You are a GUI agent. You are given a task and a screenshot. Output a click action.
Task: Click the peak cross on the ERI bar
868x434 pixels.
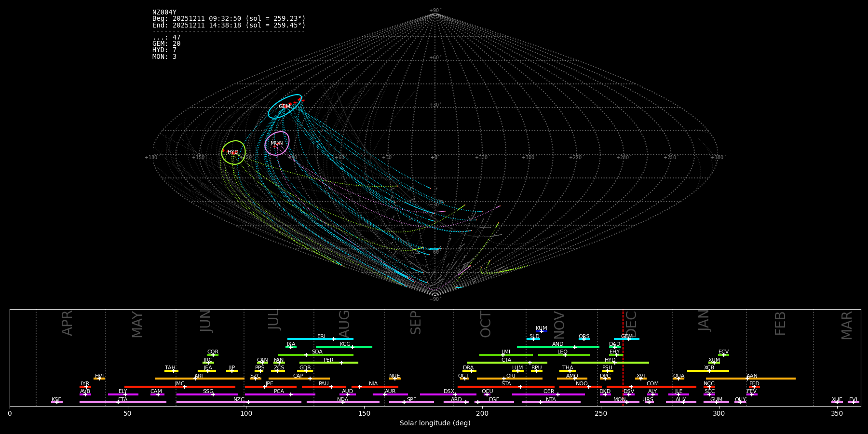pos(333,339)
